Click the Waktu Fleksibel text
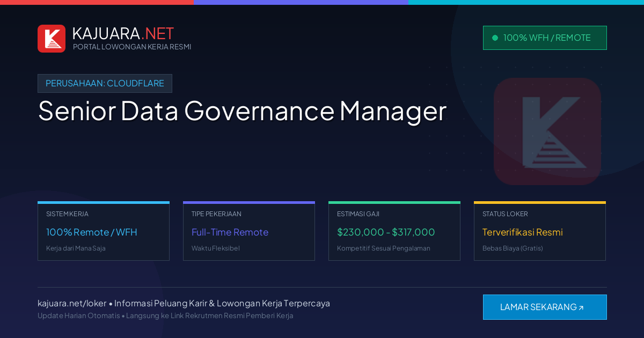This screenshot has height=338, width=644. pos(216,248)
